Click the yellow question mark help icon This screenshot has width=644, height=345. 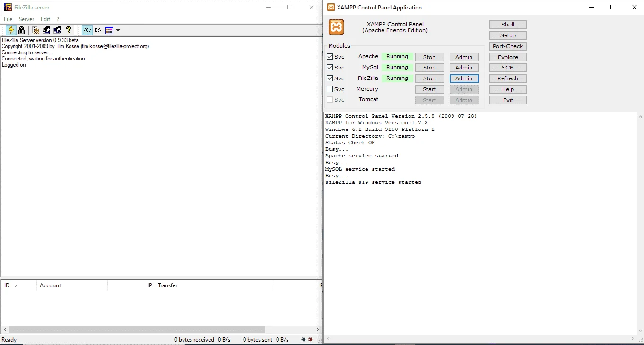coord(69,30)
